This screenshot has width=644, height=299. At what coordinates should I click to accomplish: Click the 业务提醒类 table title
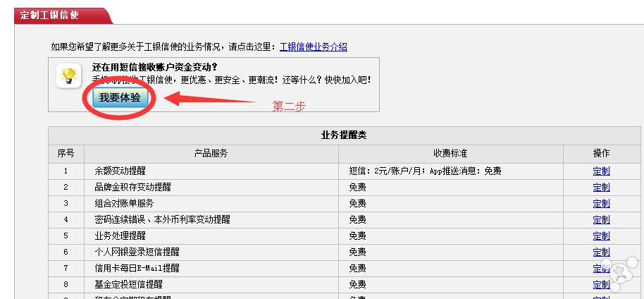pos(344,135)
